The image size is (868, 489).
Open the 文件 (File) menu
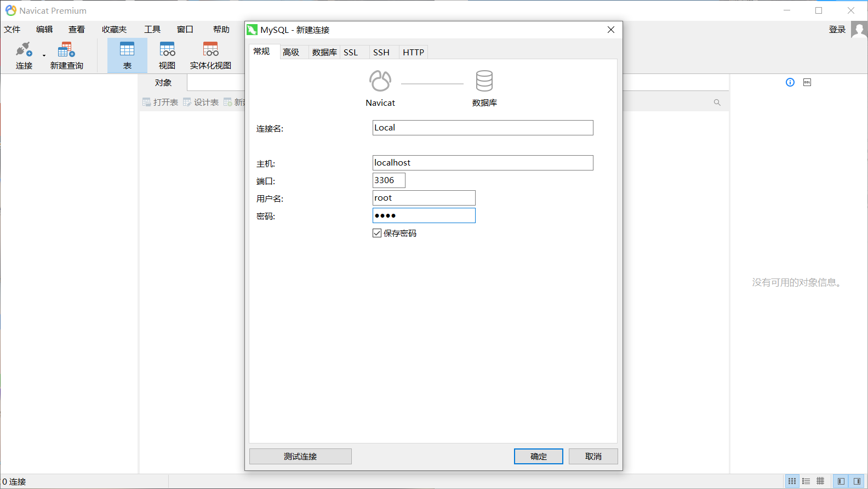coord(12,30)
